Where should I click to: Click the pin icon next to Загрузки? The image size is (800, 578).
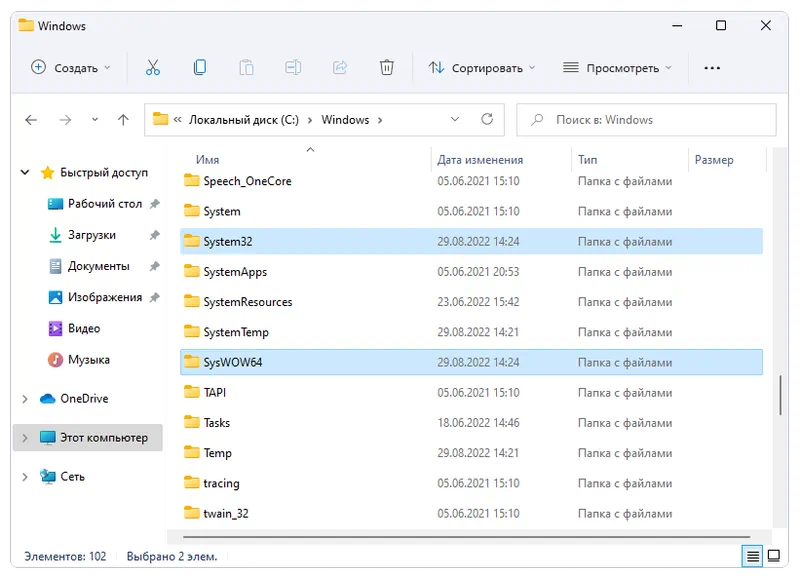[155, 235]
